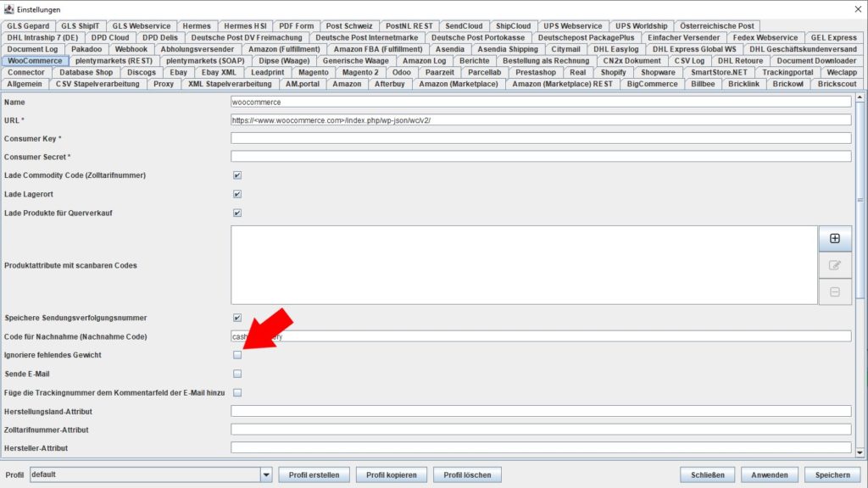Close the Einstellungen window

[x=858, y=9]
